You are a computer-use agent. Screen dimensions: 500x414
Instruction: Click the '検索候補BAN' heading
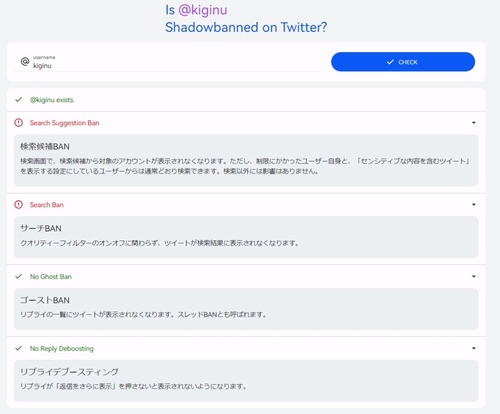45,146
